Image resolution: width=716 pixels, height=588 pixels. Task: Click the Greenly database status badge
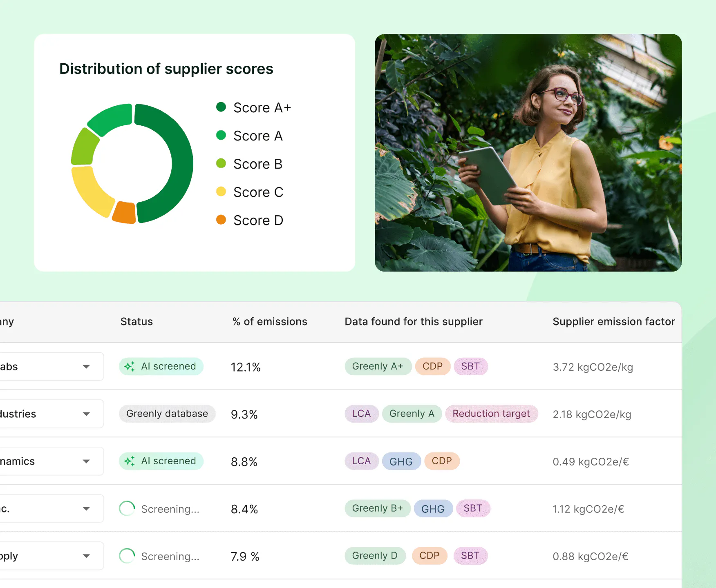click(167, 414)
